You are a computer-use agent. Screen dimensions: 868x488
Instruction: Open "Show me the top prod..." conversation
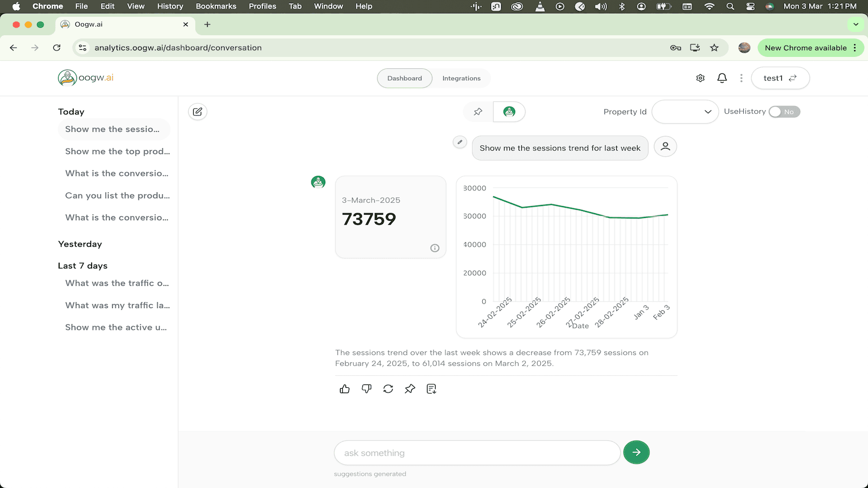pos(117,151)
